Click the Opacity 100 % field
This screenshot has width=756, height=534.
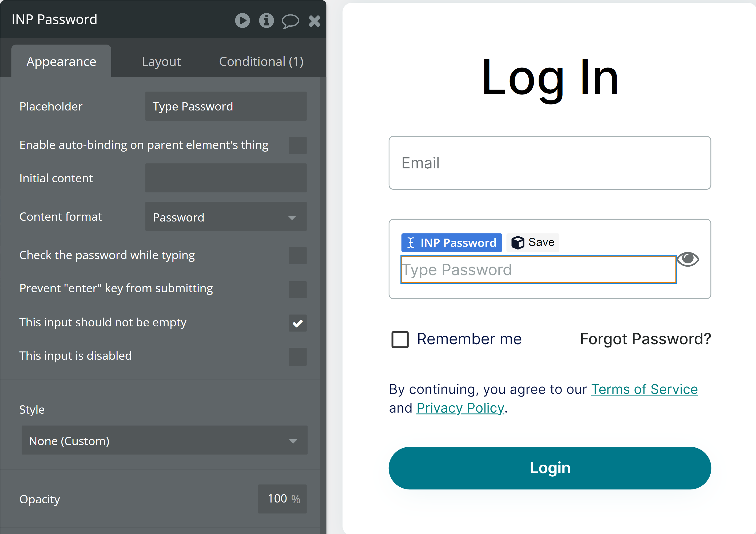pyautogui.click(x=282, y=499)
